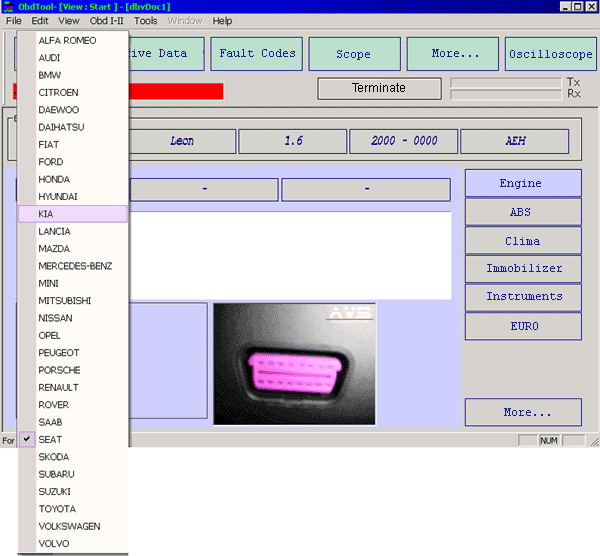This screenshot has height=556, width=600.
Task: Select the Immobilizer system button
Action: 523,269
